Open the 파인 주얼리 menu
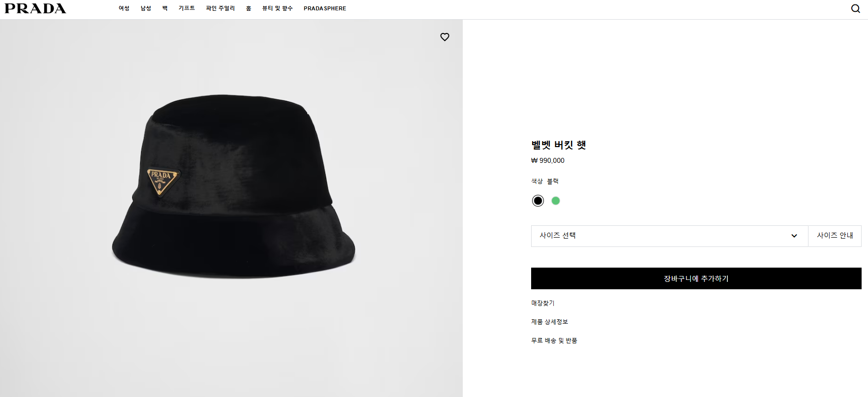The width and height of the screenshot is (868, 397). click(x=220, y=8)
